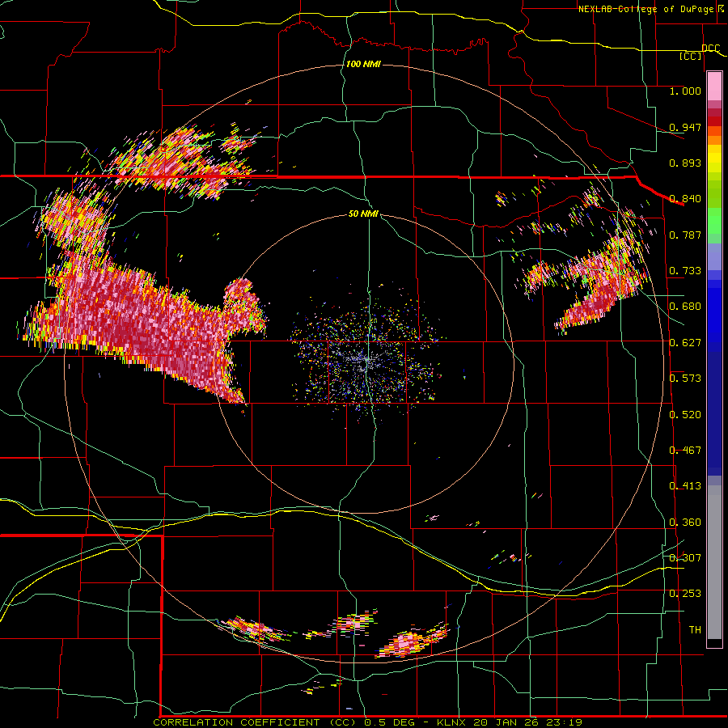Click "CORRELATION COEFFICIENT" in the bottom caption
728x728 pixels.
pyautogui.click(x=236, y=722)
